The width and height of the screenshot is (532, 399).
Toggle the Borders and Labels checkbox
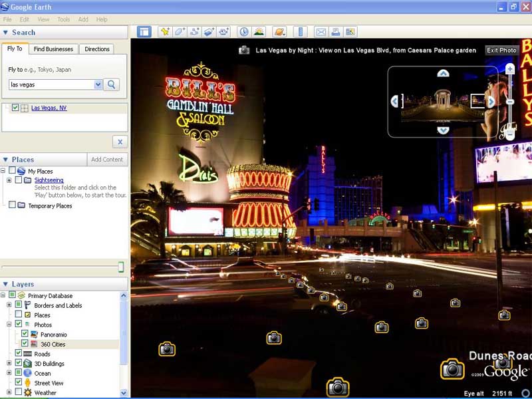coord(19,305)
